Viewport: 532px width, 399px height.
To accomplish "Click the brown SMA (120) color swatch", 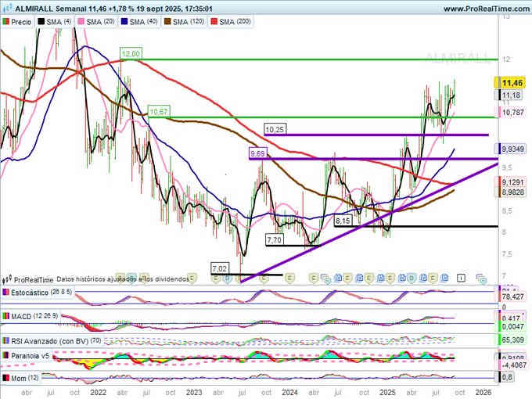I will coord(167,22).
